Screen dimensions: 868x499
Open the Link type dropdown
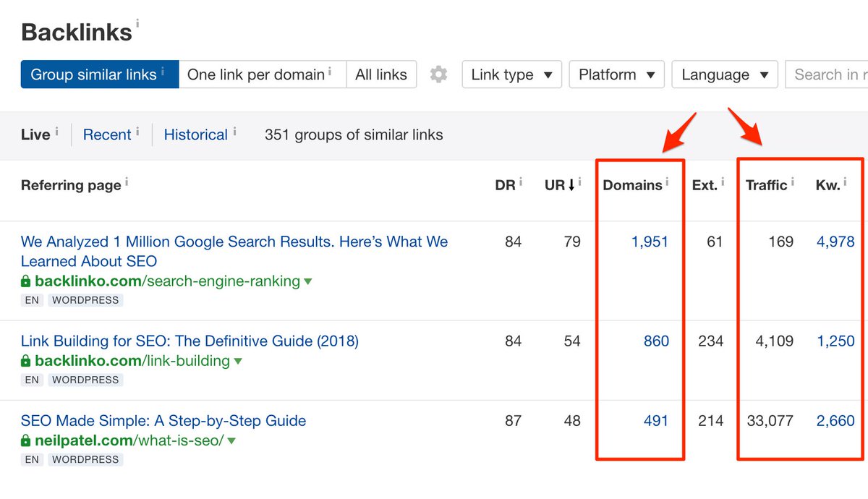tap(511, 74)
